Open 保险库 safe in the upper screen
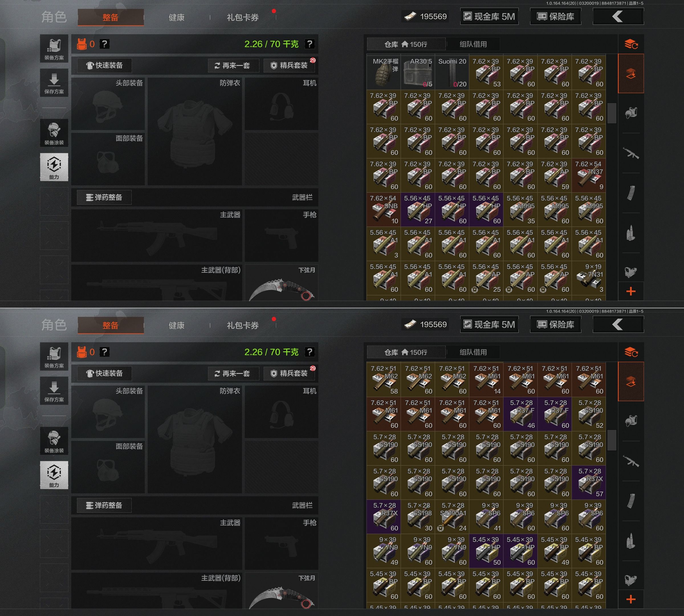This screenshot has height=616, width=684. coord(555,16)
